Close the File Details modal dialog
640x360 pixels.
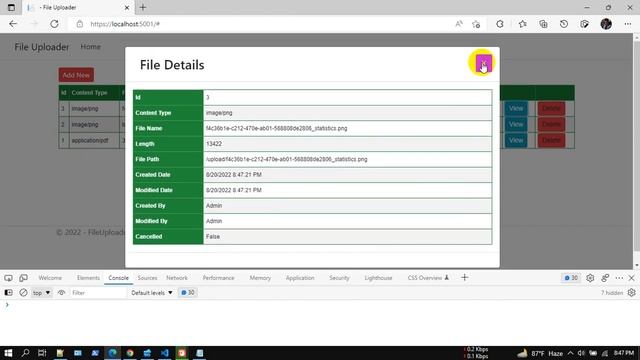tap(483, 63)
